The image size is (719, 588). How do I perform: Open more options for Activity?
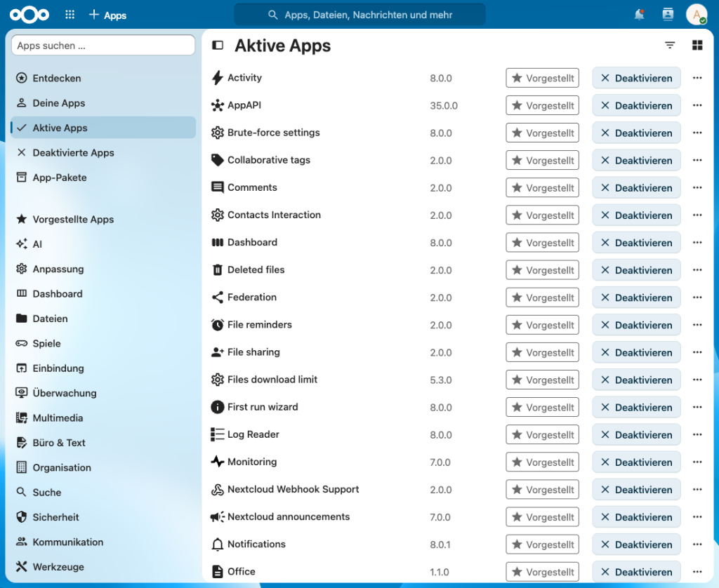point(697,78)
